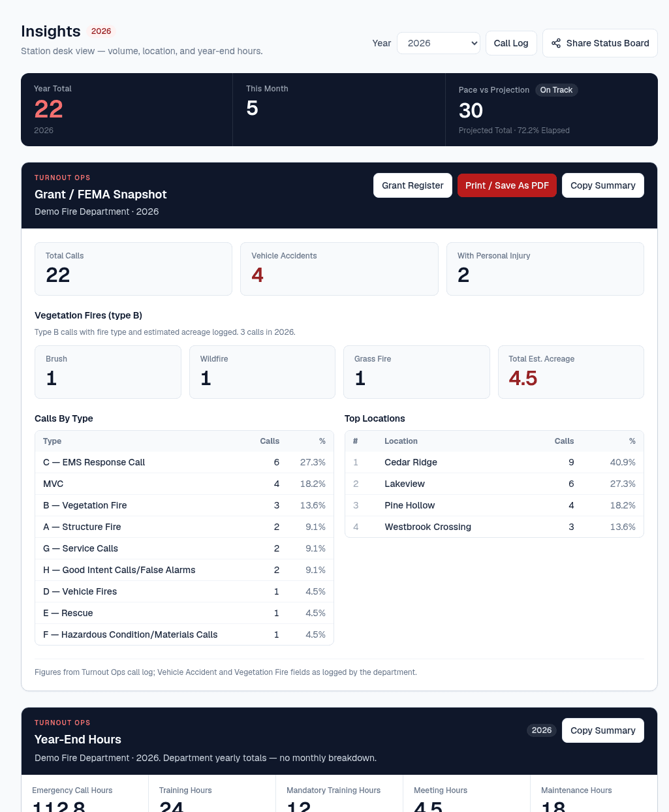Click the 40.9% value for Cedar Ridge

623,462
